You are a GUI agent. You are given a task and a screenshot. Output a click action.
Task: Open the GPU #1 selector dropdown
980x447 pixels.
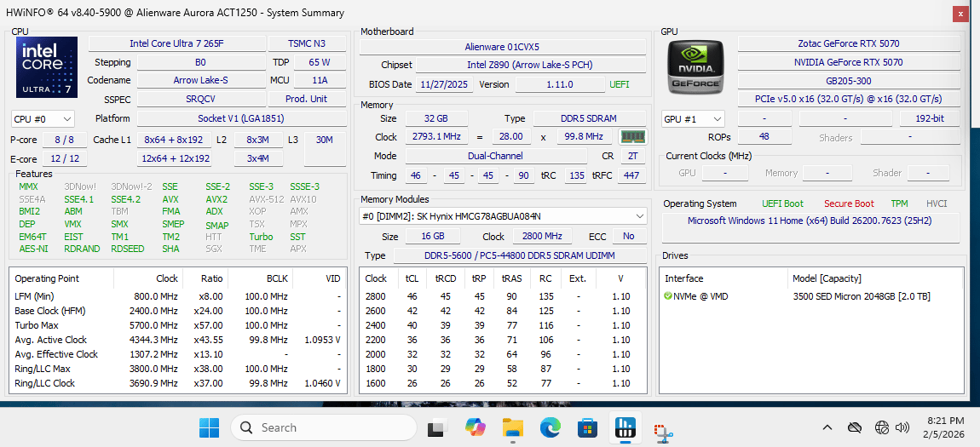point(694,118)
